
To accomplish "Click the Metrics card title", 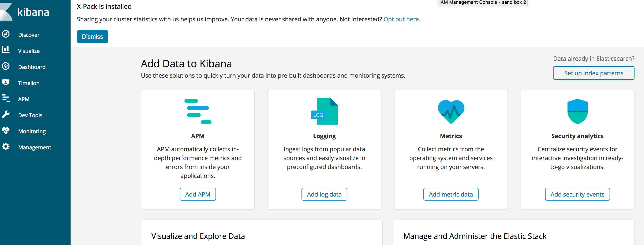I will (x=451, y=136).
